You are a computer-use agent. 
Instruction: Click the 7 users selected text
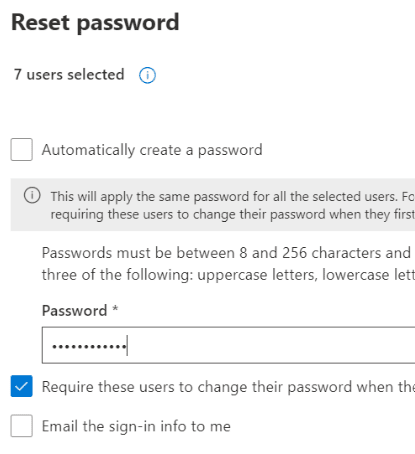tap(69, 75)
